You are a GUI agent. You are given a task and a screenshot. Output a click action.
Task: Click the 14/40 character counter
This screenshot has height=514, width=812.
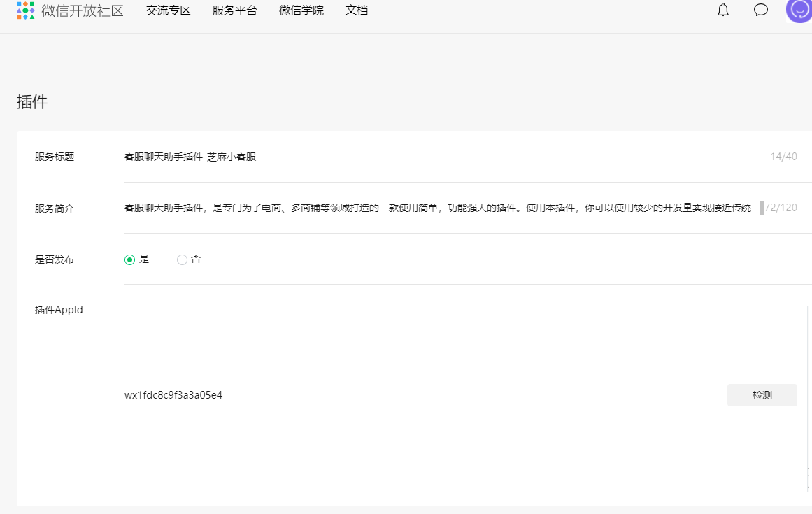click(783, 157)
